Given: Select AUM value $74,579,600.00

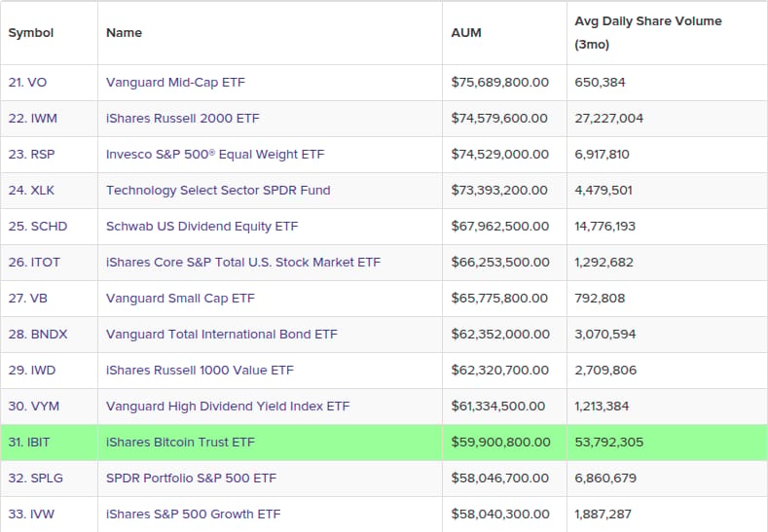Looking at the screenshot, I should [499, 119].
